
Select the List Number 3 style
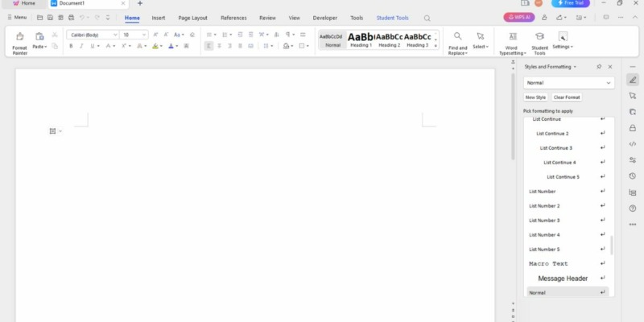click(567, 220)
